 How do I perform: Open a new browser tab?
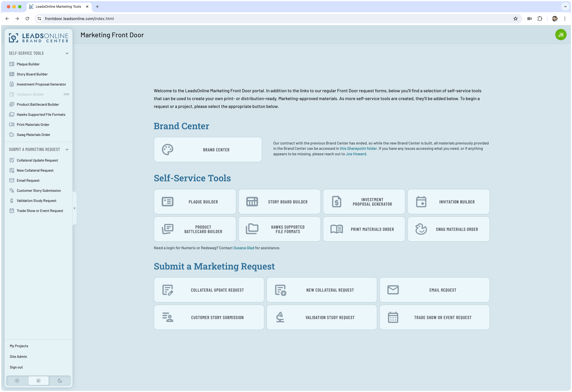pyautogui.click(x=97, y=7)
